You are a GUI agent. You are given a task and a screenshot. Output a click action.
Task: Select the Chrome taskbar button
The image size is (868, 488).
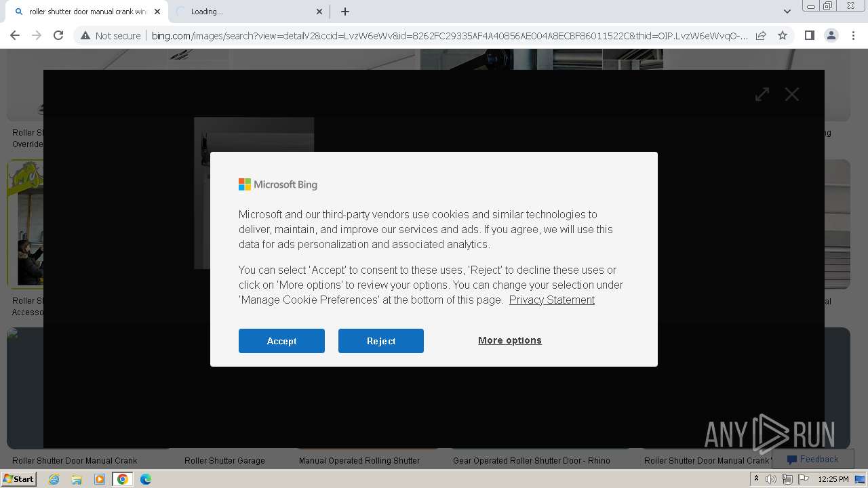click(122, 479)
